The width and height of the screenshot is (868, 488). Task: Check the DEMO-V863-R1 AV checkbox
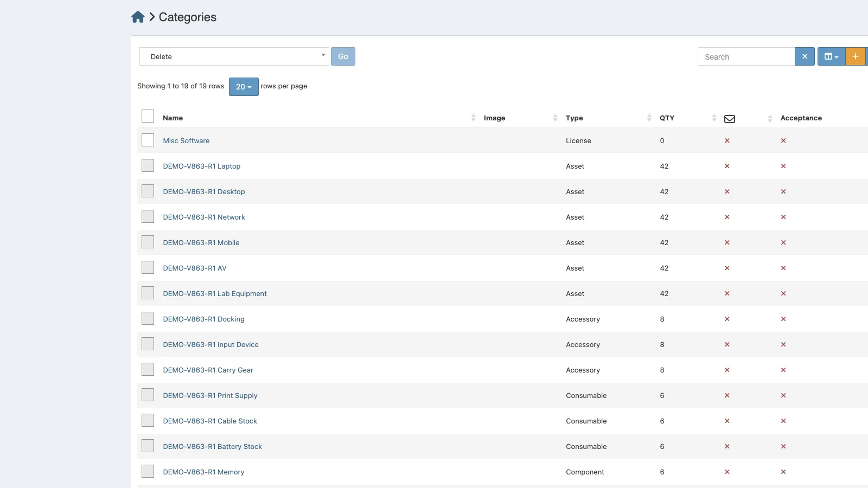click(148, 267)
